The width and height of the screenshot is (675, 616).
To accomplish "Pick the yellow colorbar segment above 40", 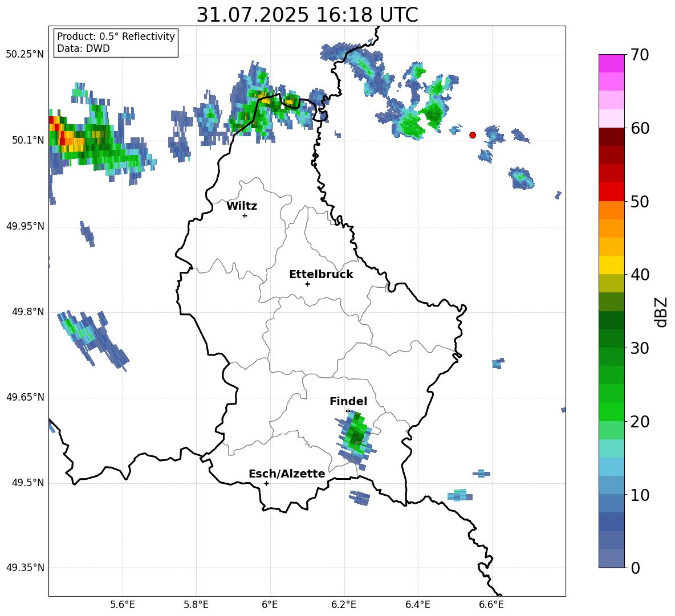I will point(611,265).
